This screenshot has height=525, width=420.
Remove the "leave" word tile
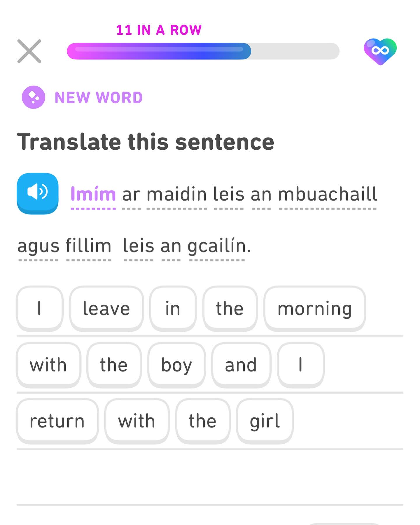(106, 308)
